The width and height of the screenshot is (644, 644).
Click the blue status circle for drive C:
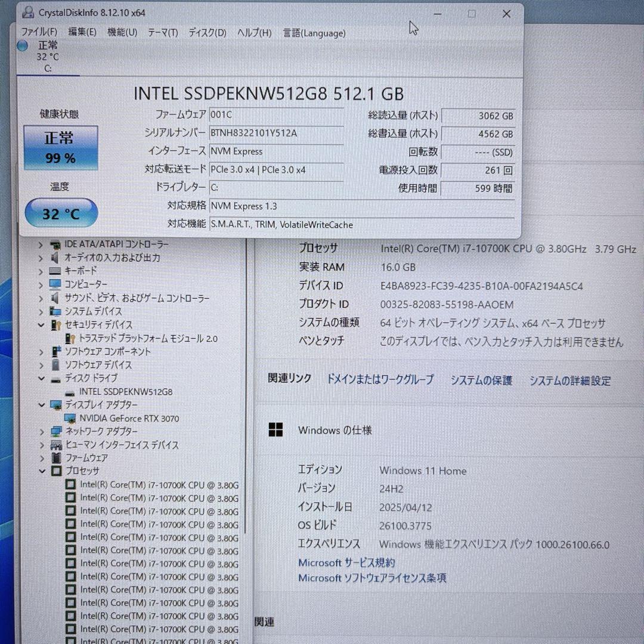point(23,45)
